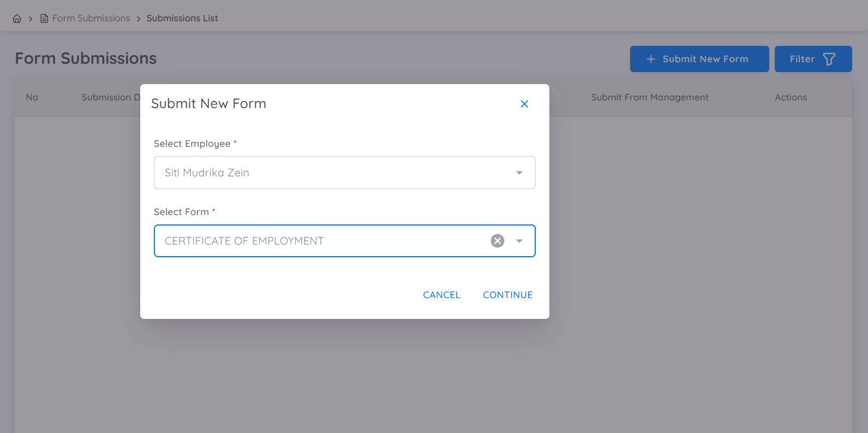Click the Actions column header
Viewport: 868px width, 433px height.
[x=791, y=97]
